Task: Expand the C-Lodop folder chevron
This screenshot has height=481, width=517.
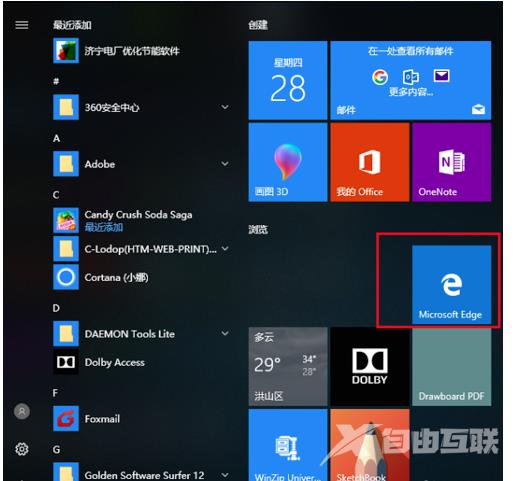Action: [225, 249]
